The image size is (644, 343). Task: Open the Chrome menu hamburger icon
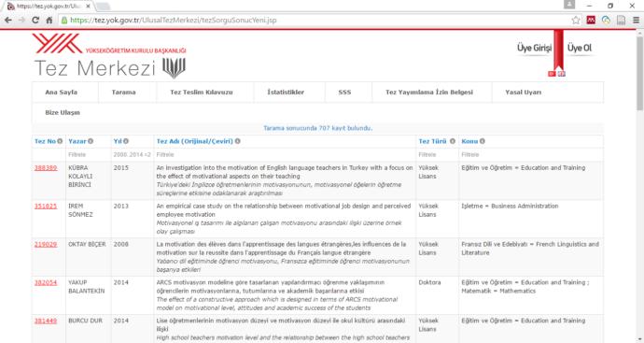tap(636, 20)
